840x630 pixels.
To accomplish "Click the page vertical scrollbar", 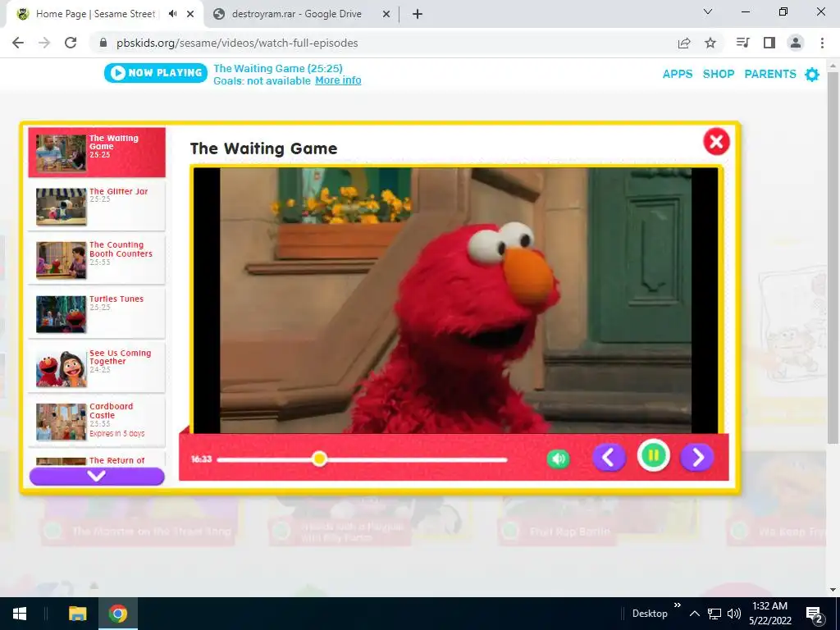I will click(833, 257).
